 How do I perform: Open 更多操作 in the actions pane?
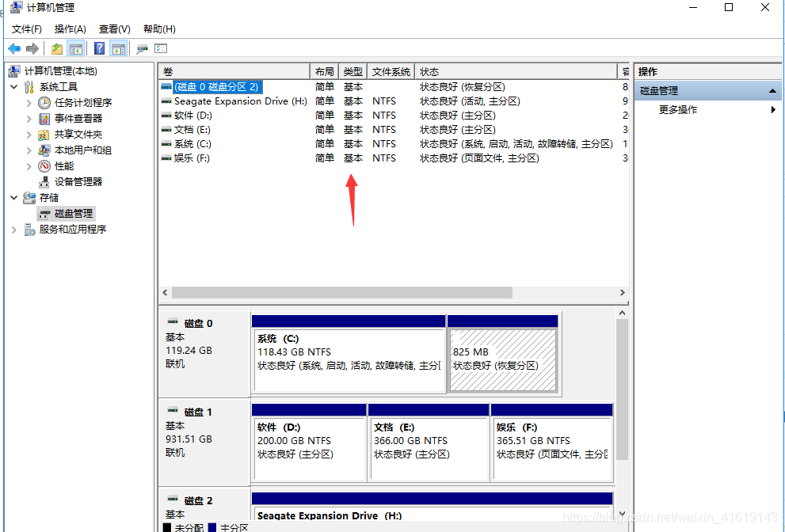pos(678,110)
